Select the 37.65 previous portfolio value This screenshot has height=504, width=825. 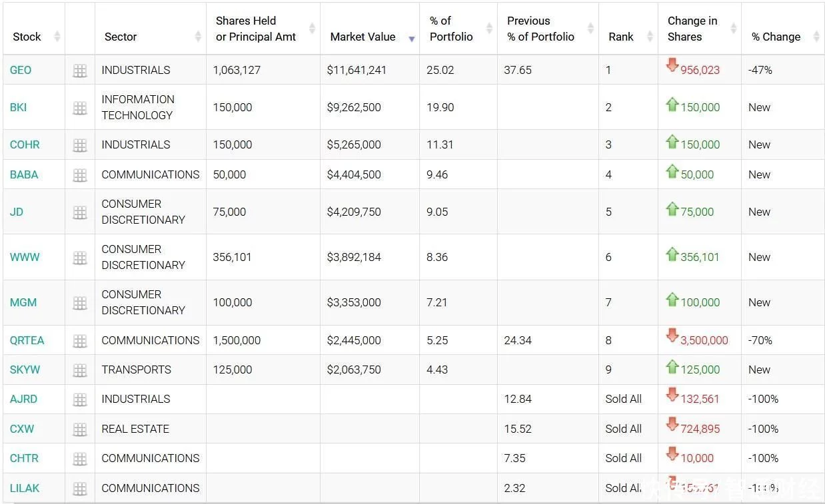(x=518, y=71)
